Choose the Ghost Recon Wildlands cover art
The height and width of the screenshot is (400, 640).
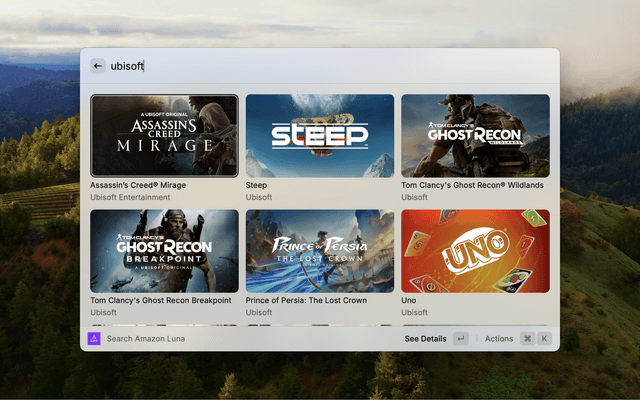475,135
